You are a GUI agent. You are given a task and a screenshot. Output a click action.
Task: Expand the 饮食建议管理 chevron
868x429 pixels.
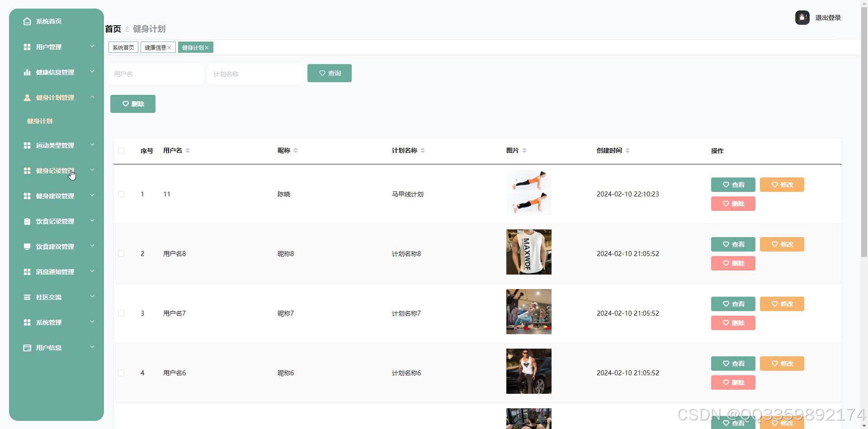pyautogui.click(x=92, y=246)
